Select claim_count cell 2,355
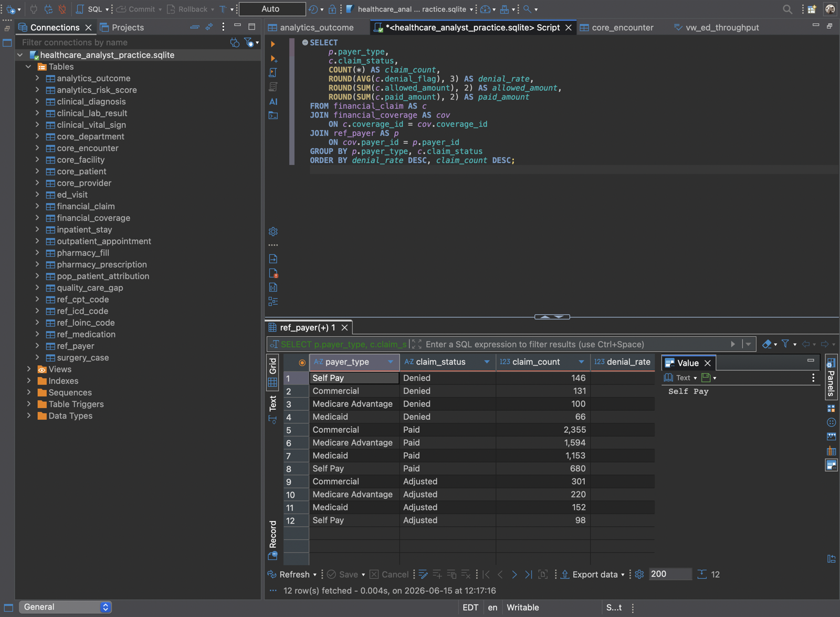Viewport: 840px width, 617px height. pos(543,430)
